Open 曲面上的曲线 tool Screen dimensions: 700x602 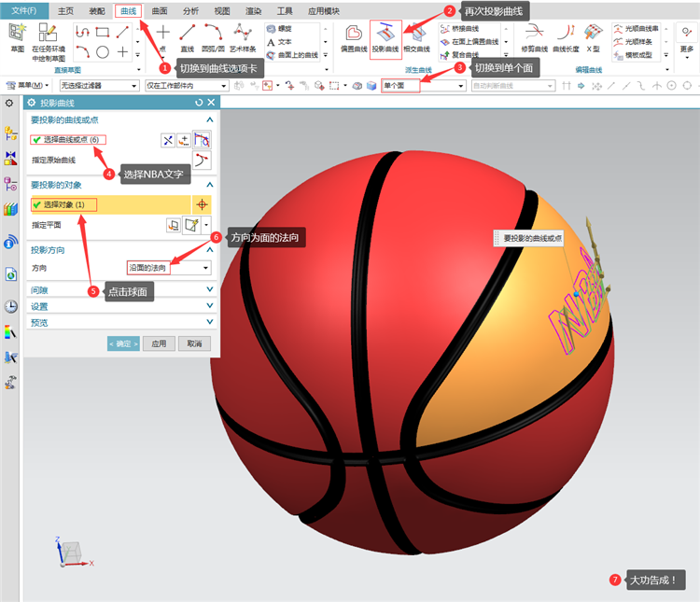click(x=292, y=55)
